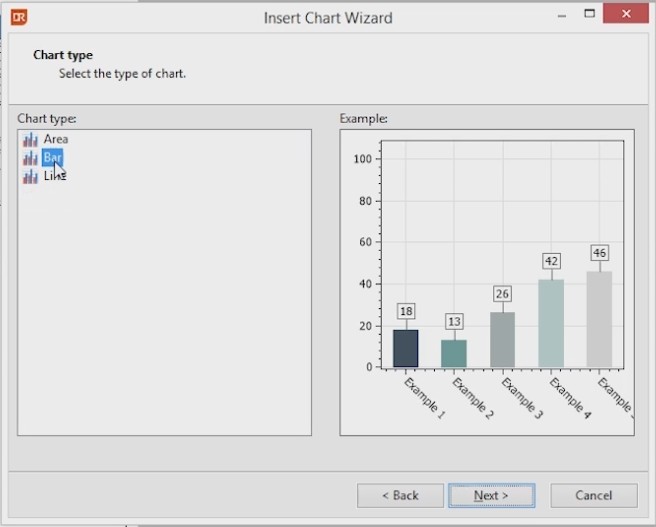656x527 pixels.
Task: Proceed by pressing the Next button
Action: [x=491, y=495]
